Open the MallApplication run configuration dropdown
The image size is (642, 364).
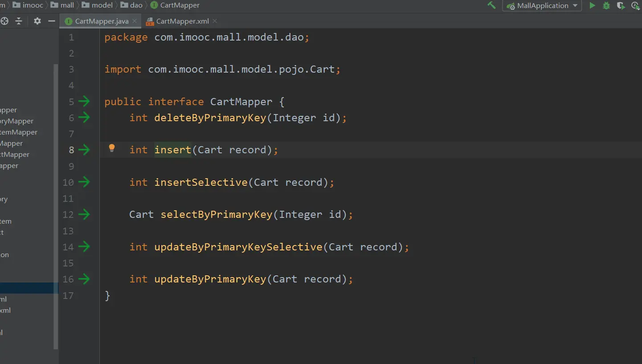point(542,6)
